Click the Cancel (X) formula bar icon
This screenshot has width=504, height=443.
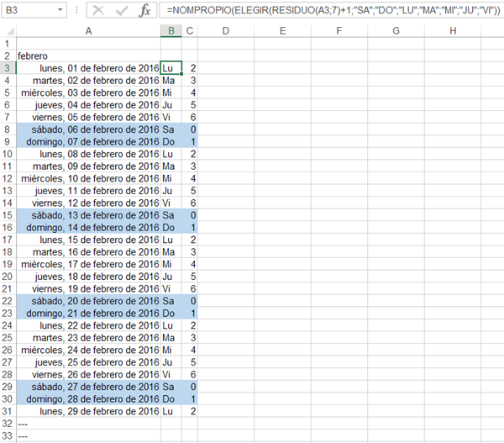pyautogui.click(x=98, y=10)
